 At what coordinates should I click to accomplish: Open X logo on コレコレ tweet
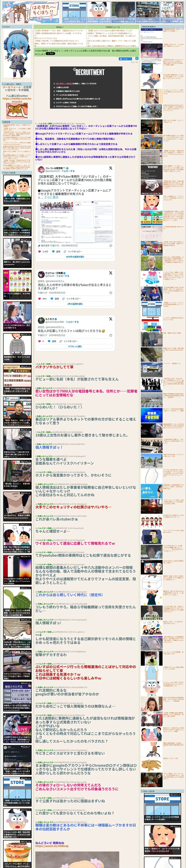(x=110, y=168)
